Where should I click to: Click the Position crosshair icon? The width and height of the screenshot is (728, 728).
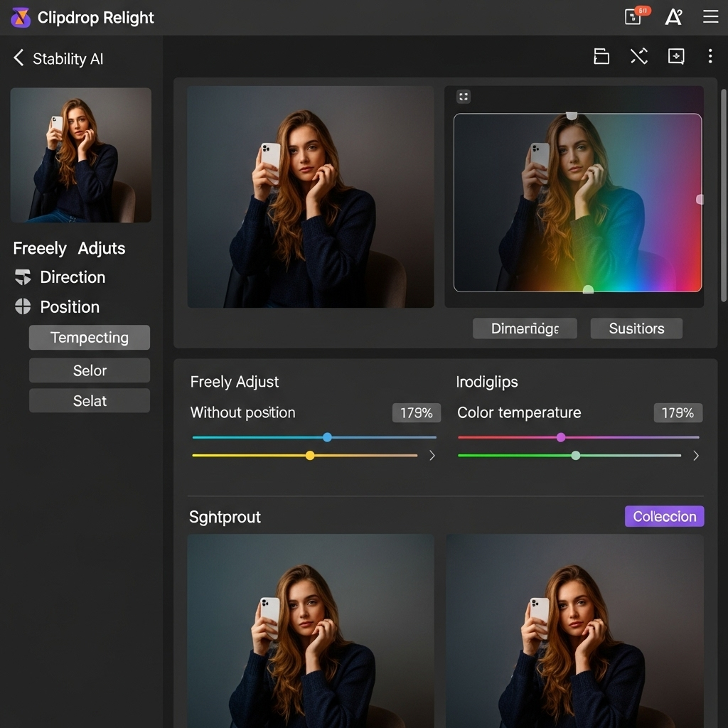(23, 306)
